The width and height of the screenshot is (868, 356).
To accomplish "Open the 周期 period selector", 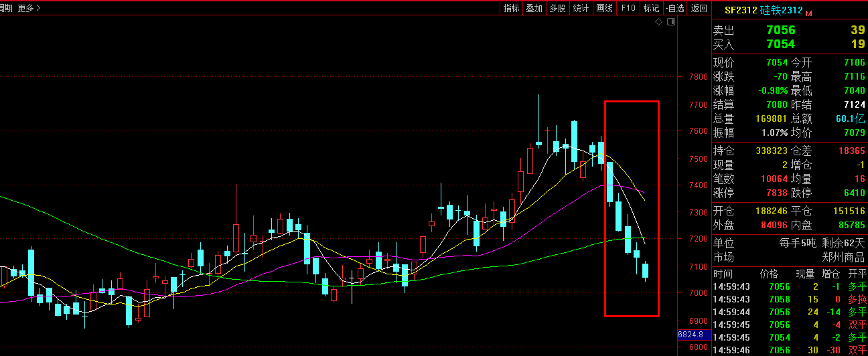I will [x=5, y=8].
